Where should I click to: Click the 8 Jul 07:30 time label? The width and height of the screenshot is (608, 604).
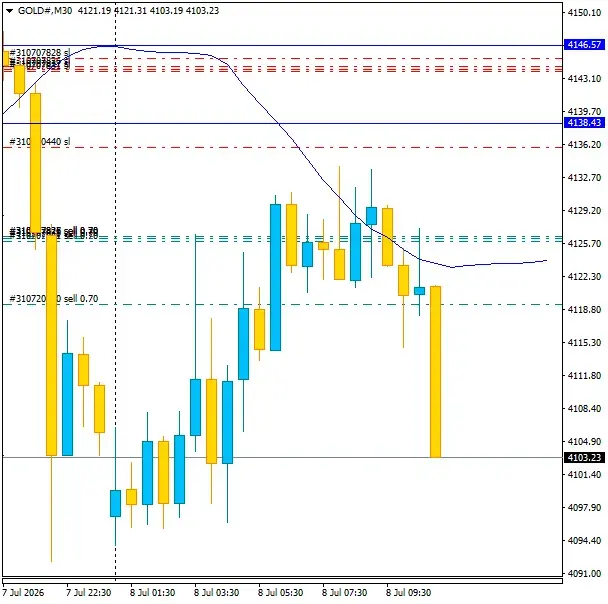click(345, 593)
